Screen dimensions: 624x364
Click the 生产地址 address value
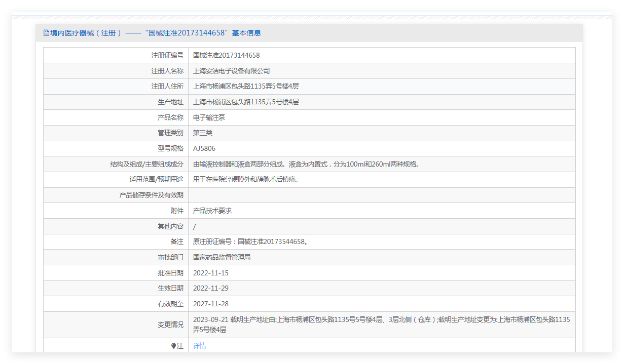246,102
